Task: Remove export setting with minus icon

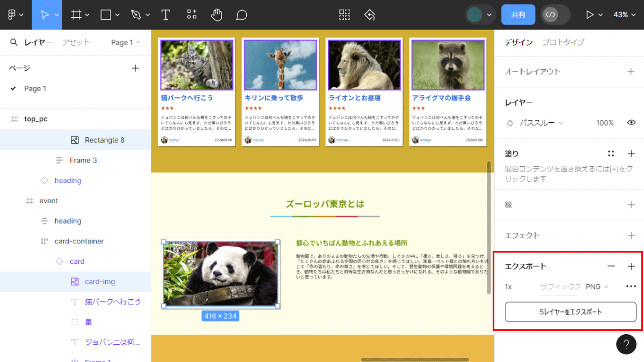Action: coord(611,266)
